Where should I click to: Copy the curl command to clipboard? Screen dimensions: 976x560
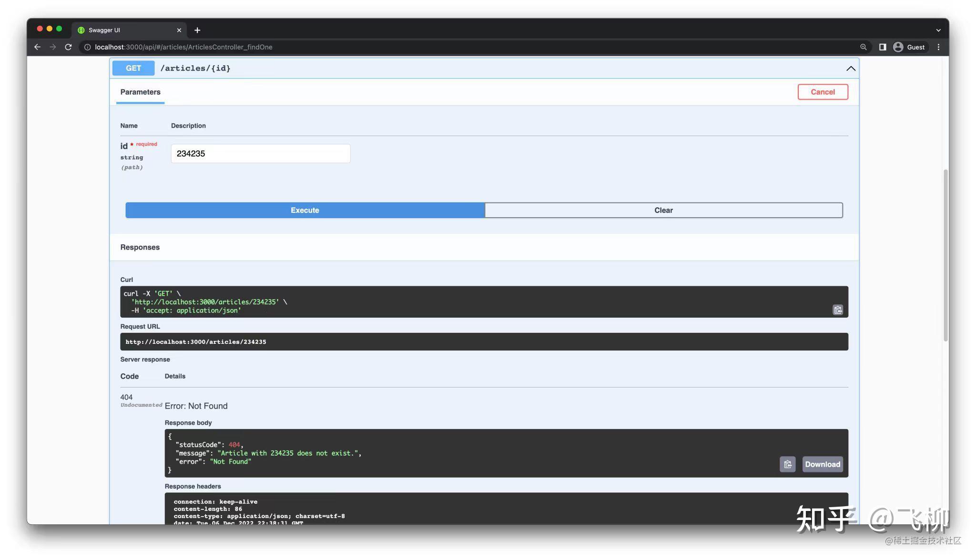[x=837, y=310]
